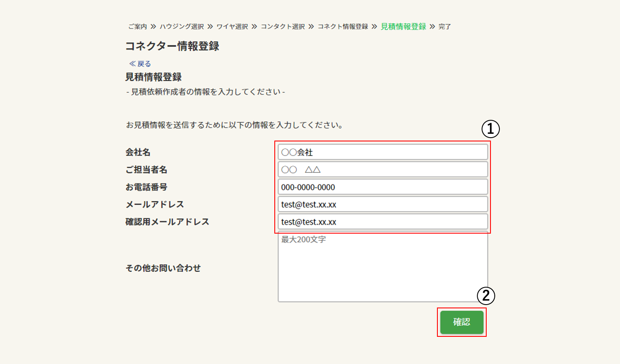Click the コネクター情報登録 page heading
The height and width of the screenshot is (364, 620).
tap(172, 46)
